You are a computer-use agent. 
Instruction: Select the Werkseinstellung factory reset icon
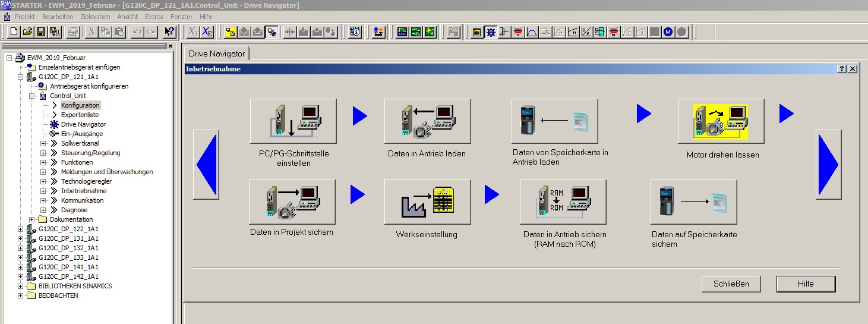click(427, 202)
